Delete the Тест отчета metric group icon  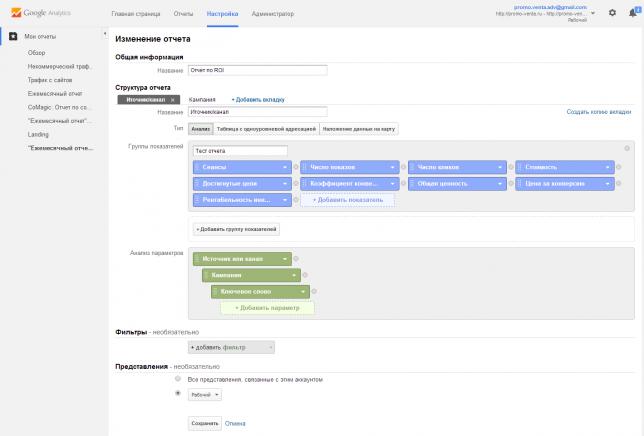pyautogui.click(x=627, y=150)
